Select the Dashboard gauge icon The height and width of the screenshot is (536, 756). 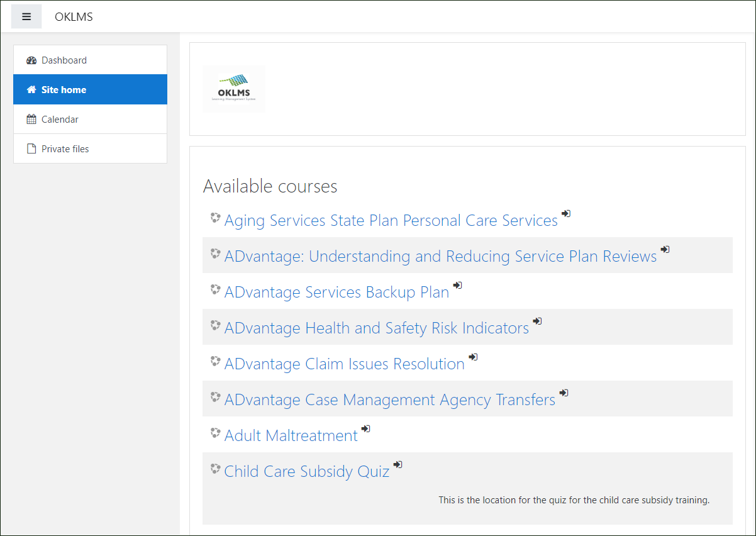tap(31, 60)
